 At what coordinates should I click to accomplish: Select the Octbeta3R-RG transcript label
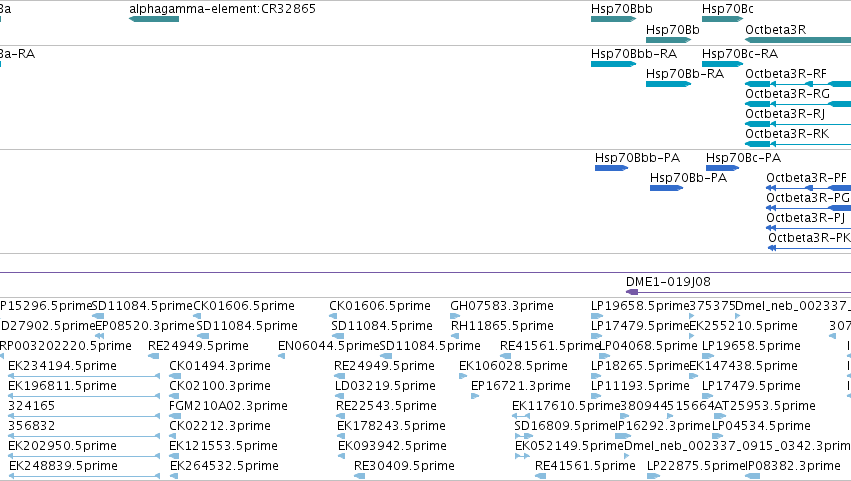point(788,94)
